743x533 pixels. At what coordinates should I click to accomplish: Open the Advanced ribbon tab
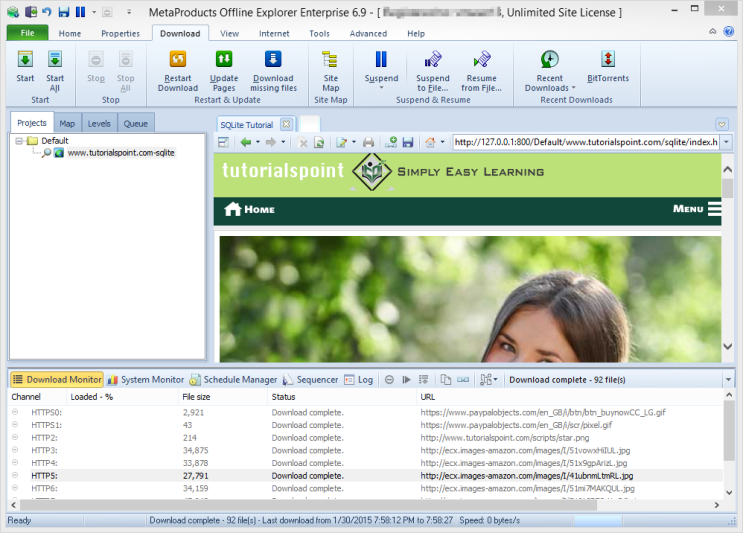point(368,34)
